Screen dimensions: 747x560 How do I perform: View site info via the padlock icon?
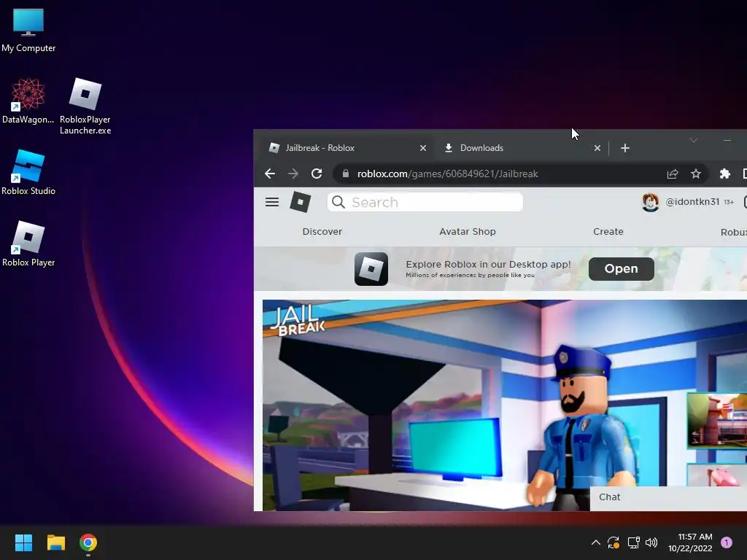(346, 174)
